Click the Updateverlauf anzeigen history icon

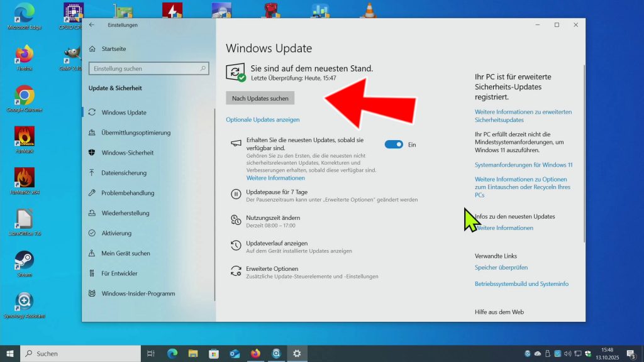[236, 246]
